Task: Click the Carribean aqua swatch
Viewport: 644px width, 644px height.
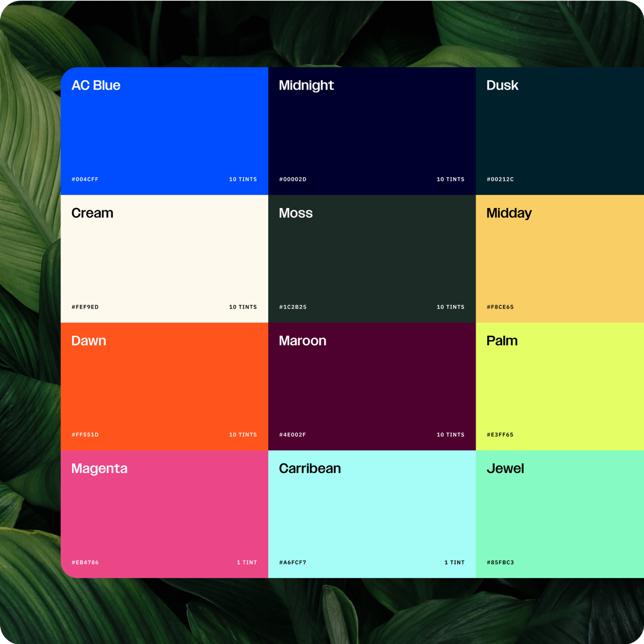Action: [x=372, y=514]
